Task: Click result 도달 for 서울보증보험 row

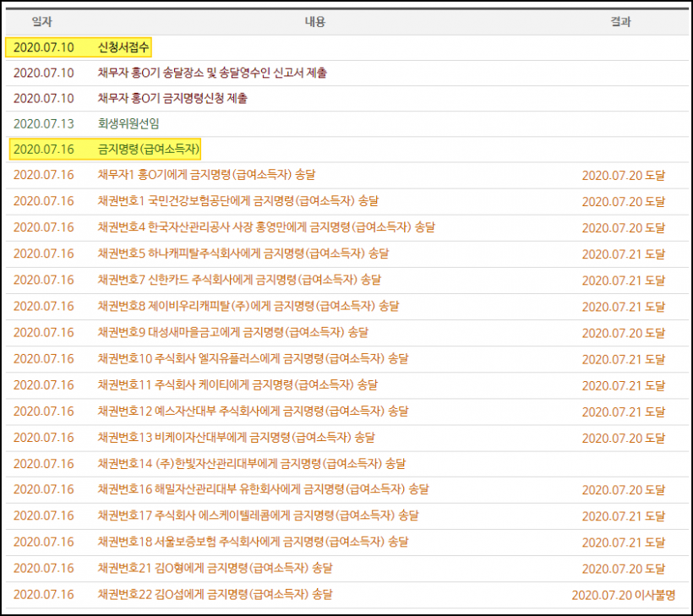Action: 623,542
